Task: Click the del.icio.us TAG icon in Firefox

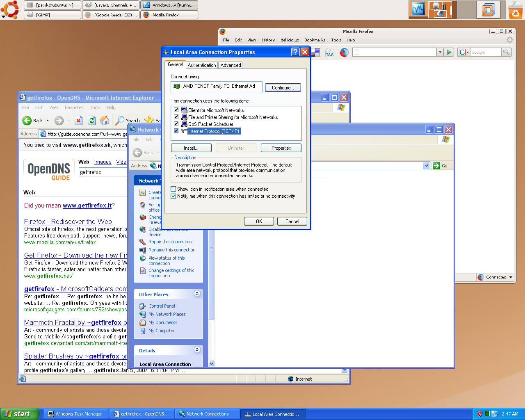Action: (x=330, y=52)
